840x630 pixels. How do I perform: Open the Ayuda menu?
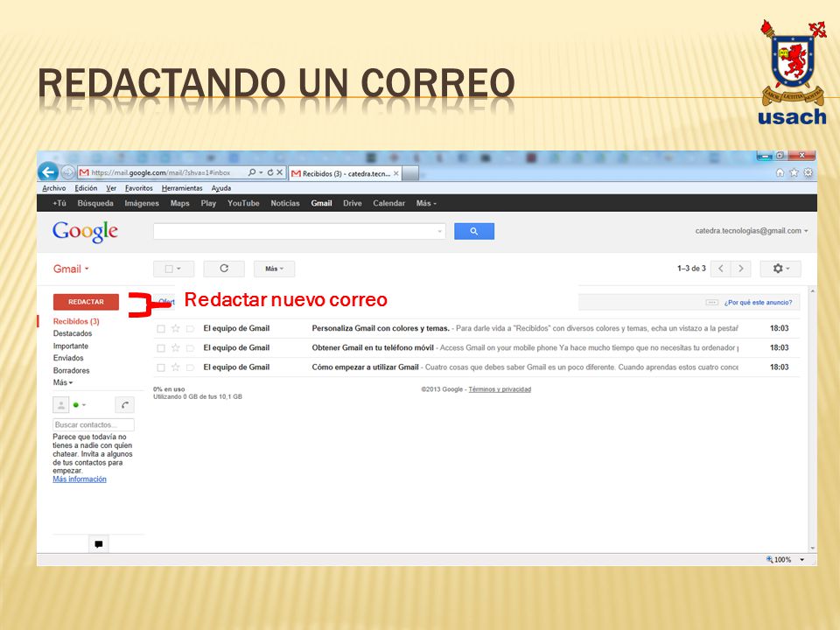[x=221, y=188]
